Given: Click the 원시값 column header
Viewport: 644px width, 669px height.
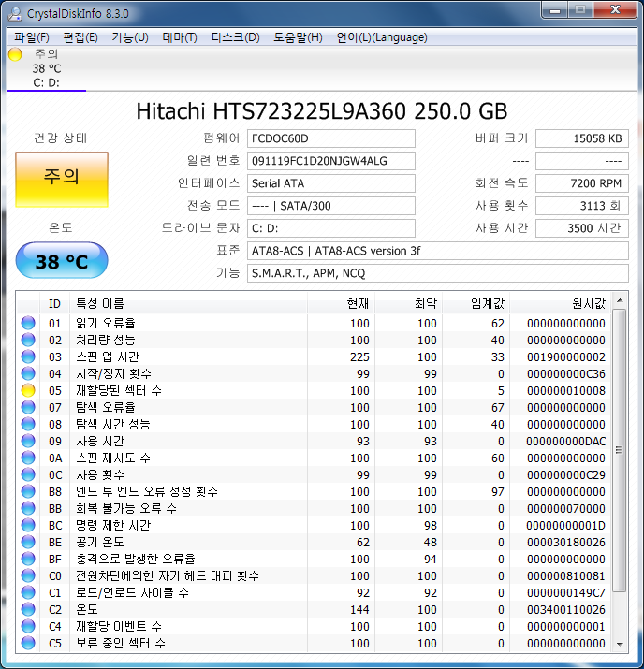Looking at the screenshot, I should click(x=588, y=303).
